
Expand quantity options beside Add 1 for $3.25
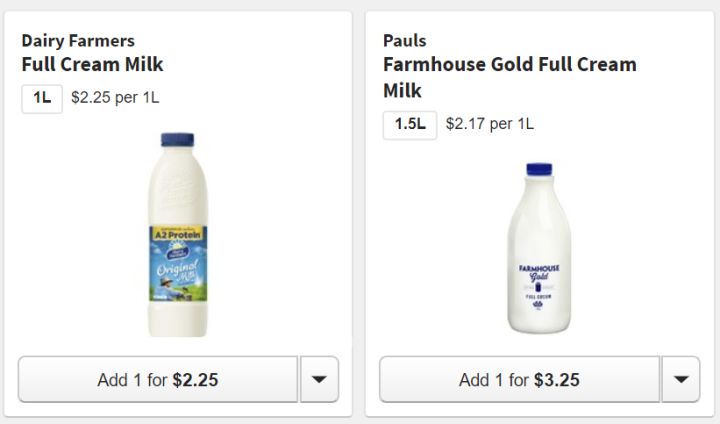[x=680, y=379]
